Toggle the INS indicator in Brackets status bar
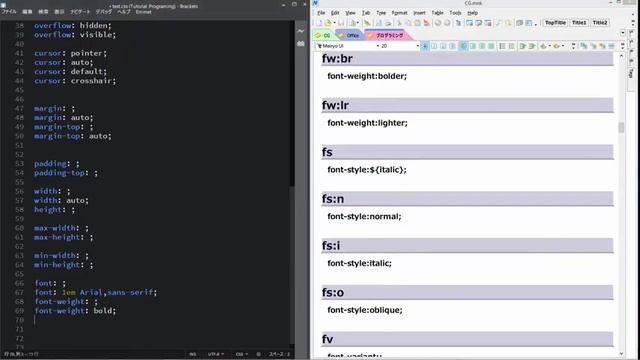 pyautogui.click(x=192, y=354)
